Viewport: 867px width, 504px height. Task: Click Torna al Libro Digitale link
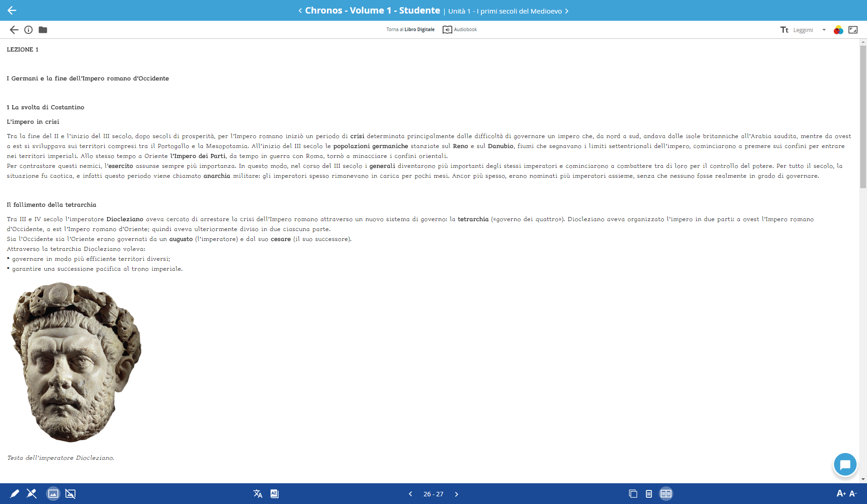pos(410,30)
